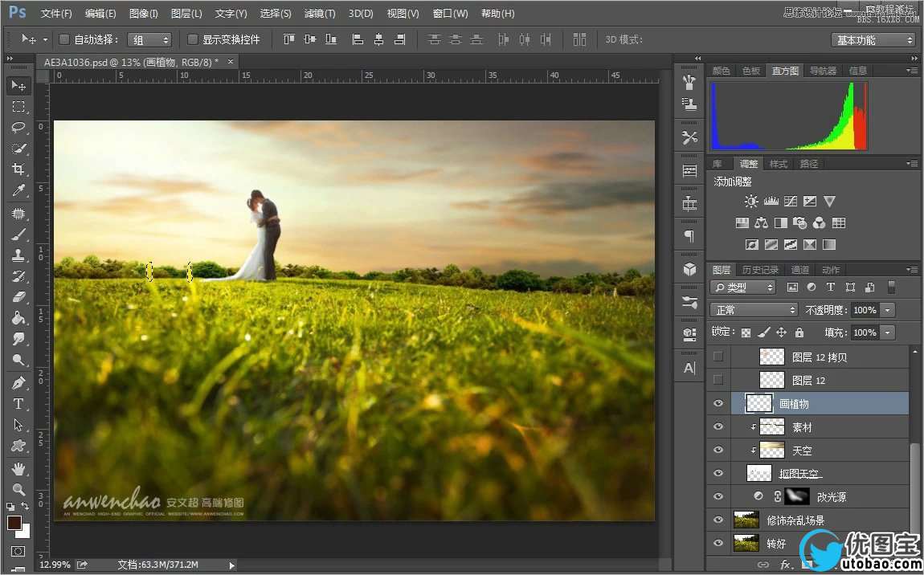Expand the 不透明度 opacity dropdown arrow
Viewport: 924px width, 575px height.
(888, 310)
